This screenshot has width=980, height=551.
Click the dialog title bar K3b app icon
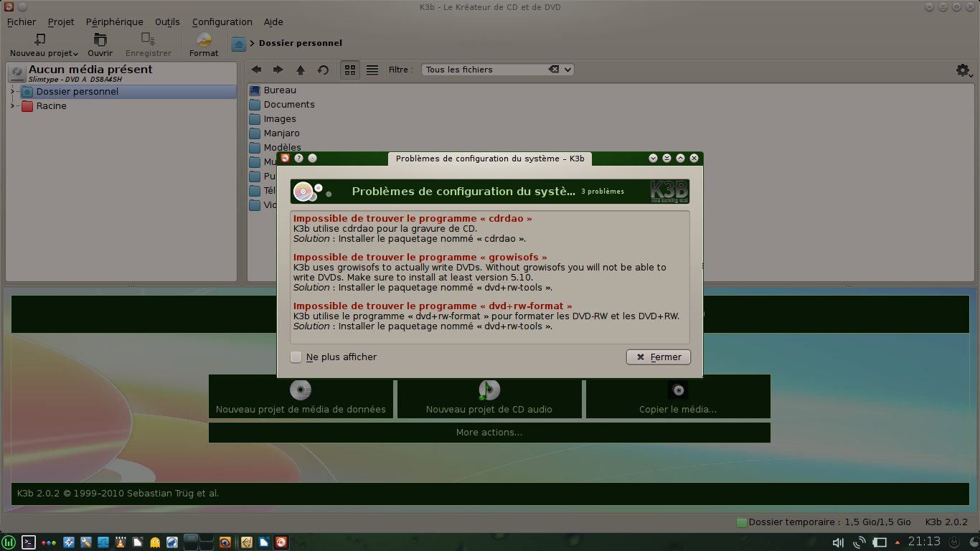click(x=285, y=159)
